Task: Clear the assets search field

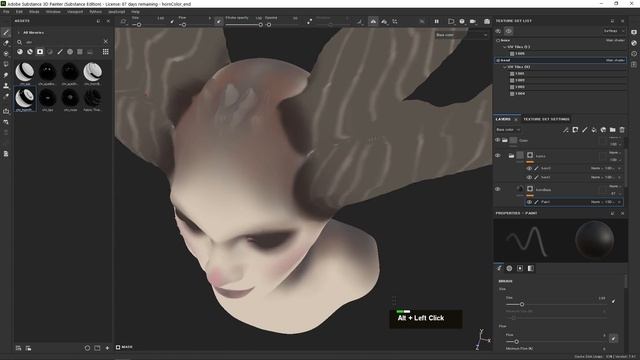Action: (106, 42)
